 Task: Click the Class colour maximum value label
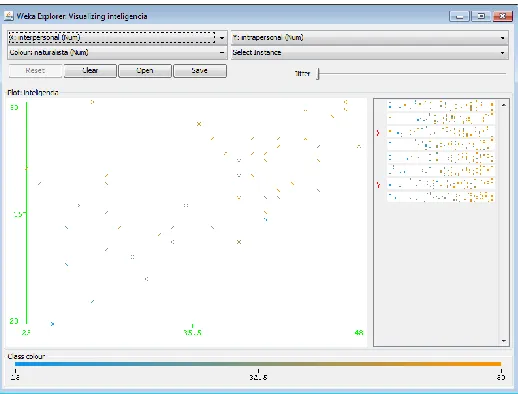pyautogui.click(x=501, y=377)
